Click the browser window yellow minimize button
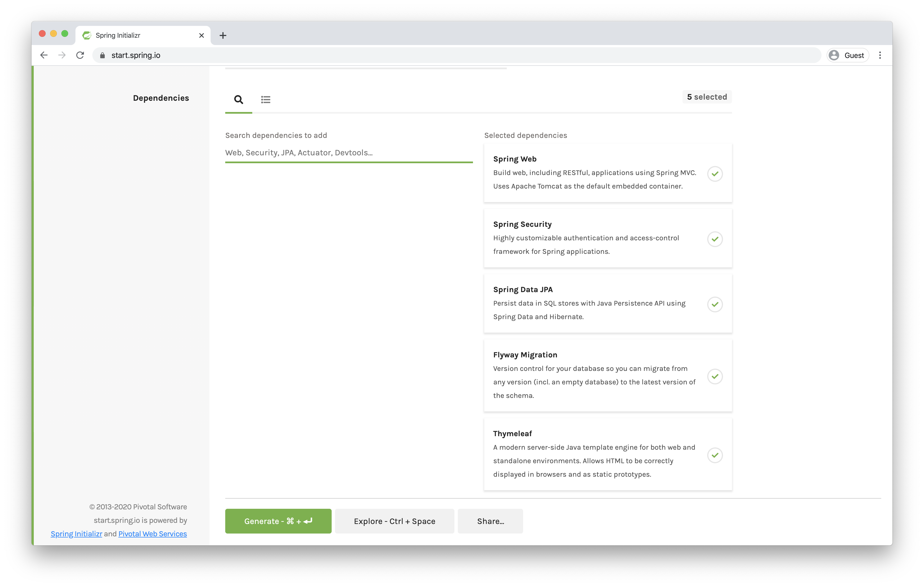The image size is (924, 587). point(53,34)
